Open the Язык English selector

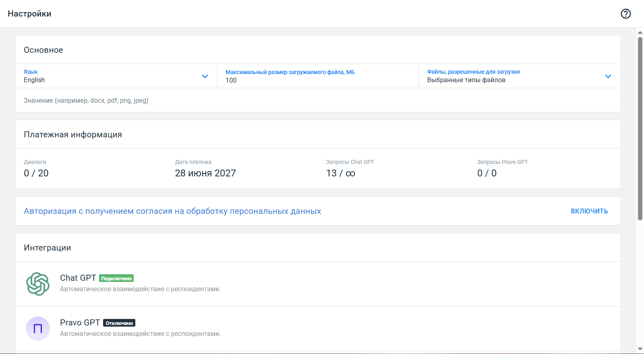pos(109,76)
